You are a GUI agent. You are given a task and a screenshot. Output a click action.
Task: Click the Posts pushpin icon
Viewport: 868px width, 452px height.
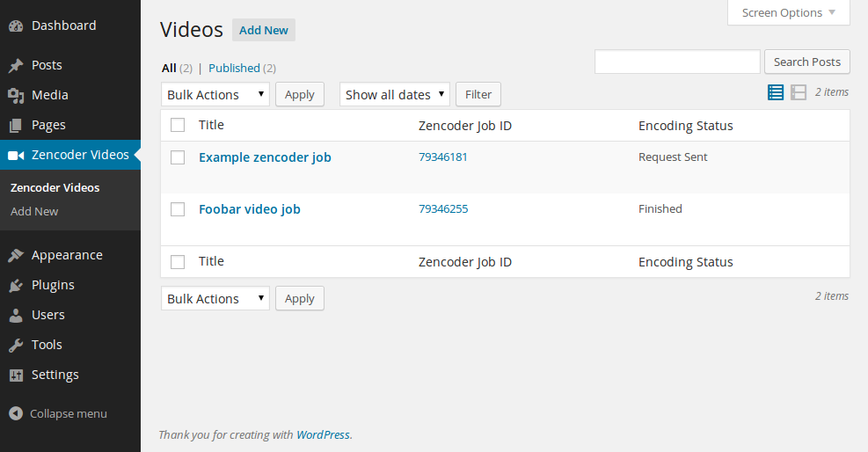point(16,65)
